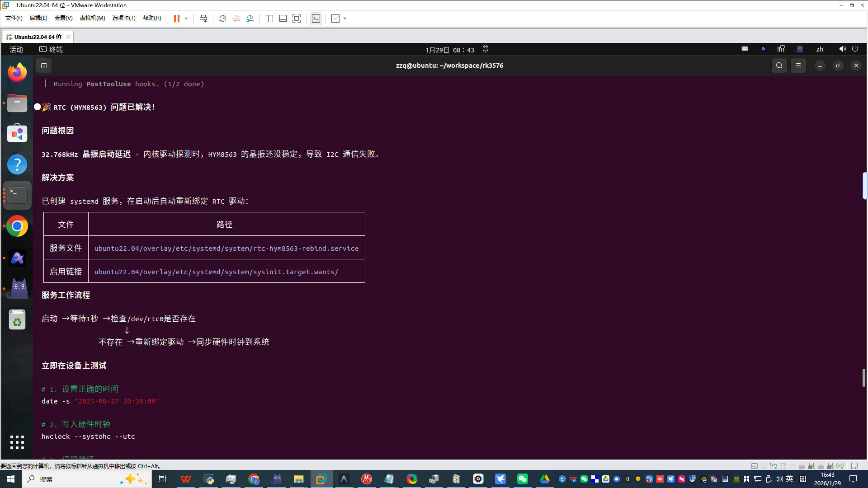
Task: Open the terminal hamburger menu
Action: (798, 66)
